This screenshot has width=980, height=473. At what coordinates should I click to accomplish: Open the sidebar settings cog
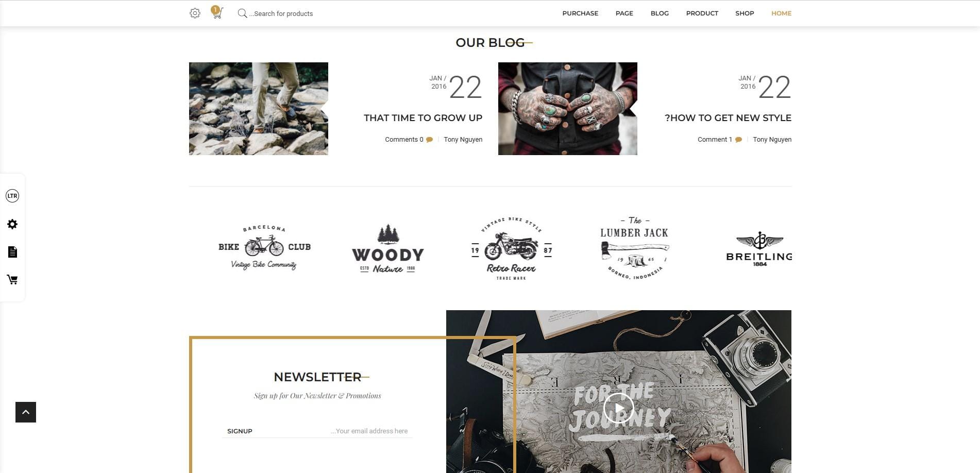pyautogui.click(x=12, y=224)
